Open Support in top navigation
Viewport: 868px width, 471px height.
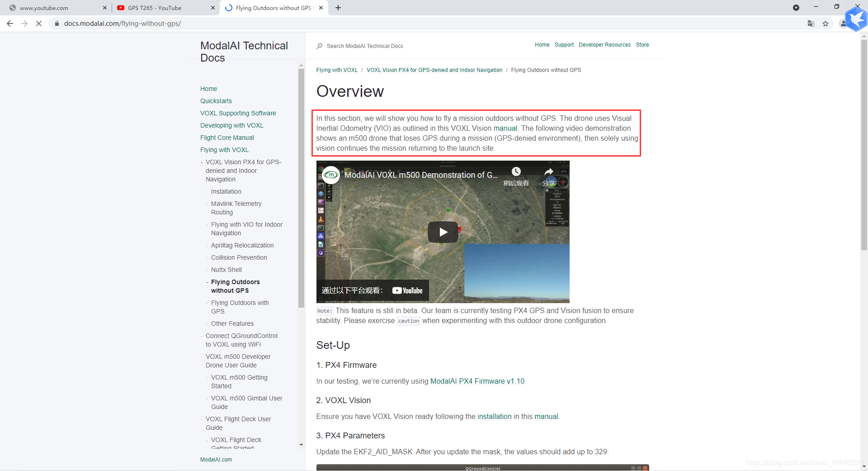564,45
